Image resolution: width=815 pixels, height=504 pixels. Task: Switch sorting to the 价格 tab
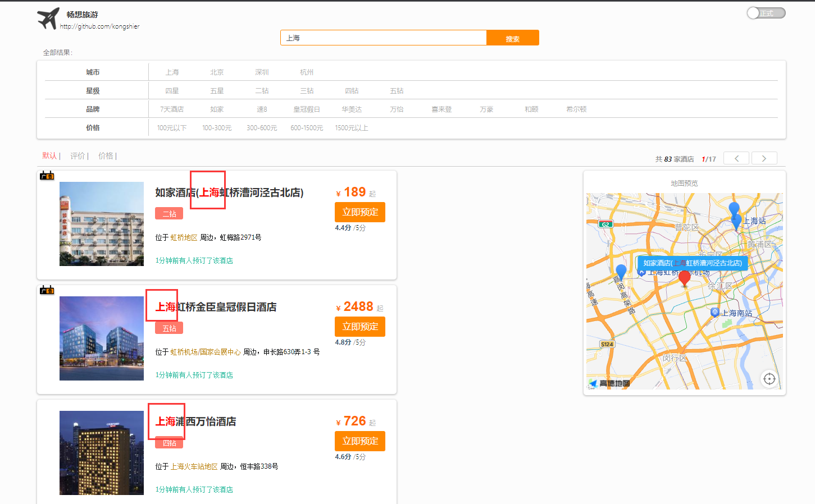pos(105,155)
